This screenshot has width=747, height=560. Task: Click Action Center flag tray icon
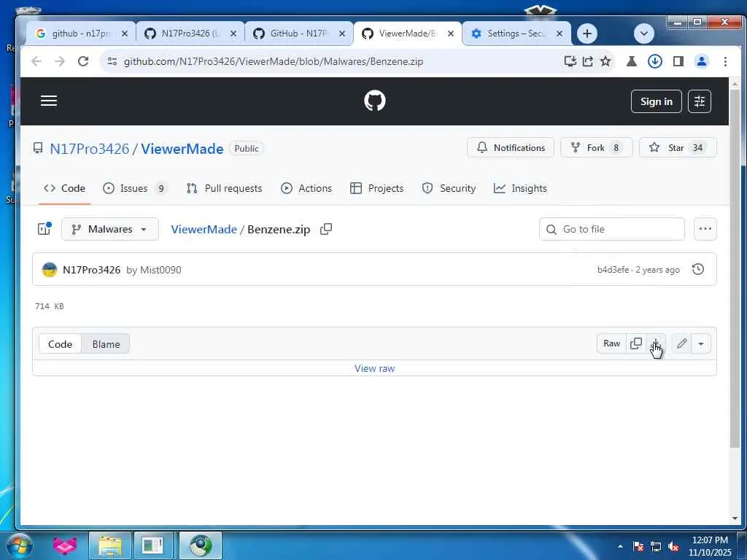638,546
